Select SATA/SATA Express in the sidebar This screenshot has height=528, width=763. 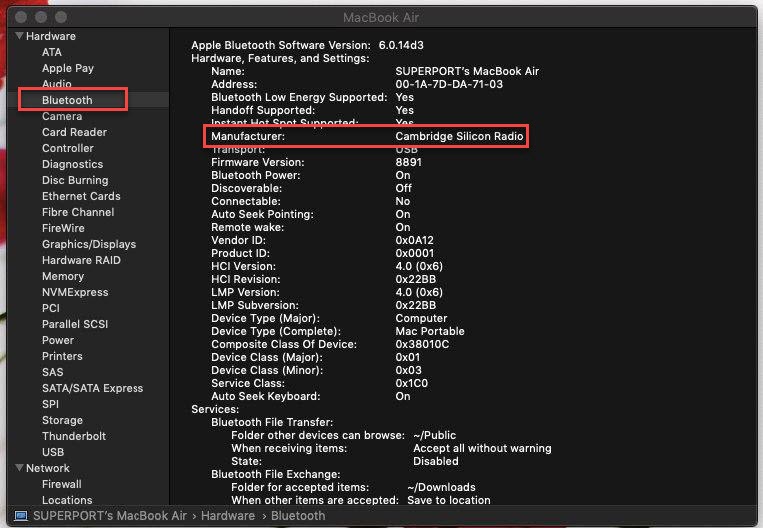pyautogui.click(x=92, y=388)
